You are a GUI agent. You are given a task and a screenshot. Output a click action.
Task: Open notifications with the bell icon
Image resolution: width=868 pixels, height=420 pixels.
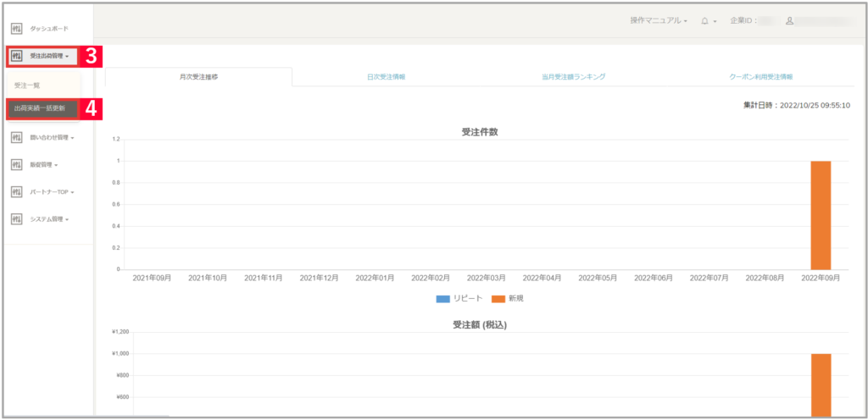tap(704, 21)
